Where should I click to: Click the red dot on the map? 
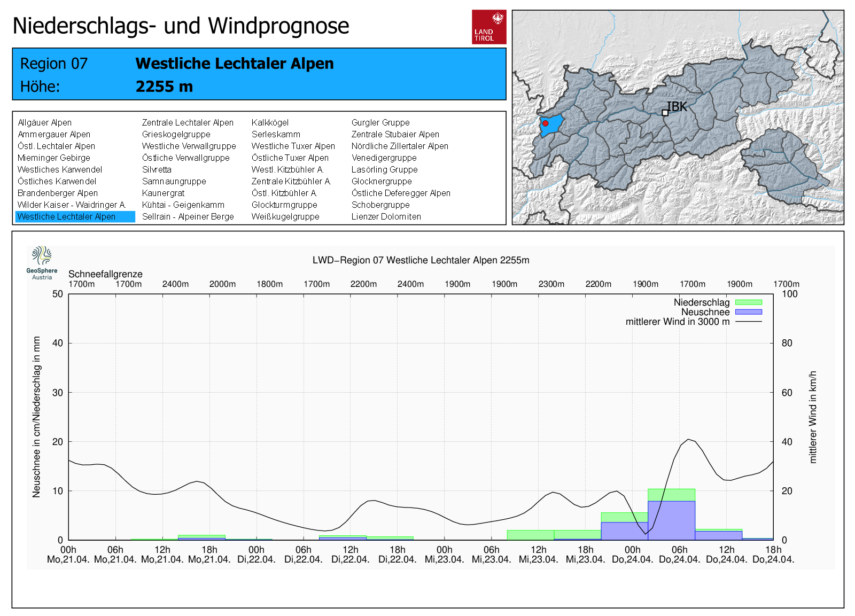[x=545, y=123]
